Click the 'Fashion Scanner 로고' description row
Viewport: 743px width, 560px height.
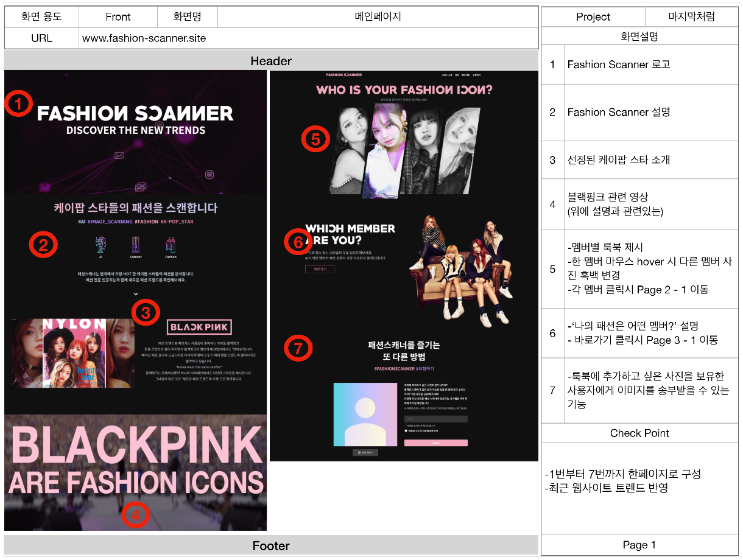(x=651, y=65)
